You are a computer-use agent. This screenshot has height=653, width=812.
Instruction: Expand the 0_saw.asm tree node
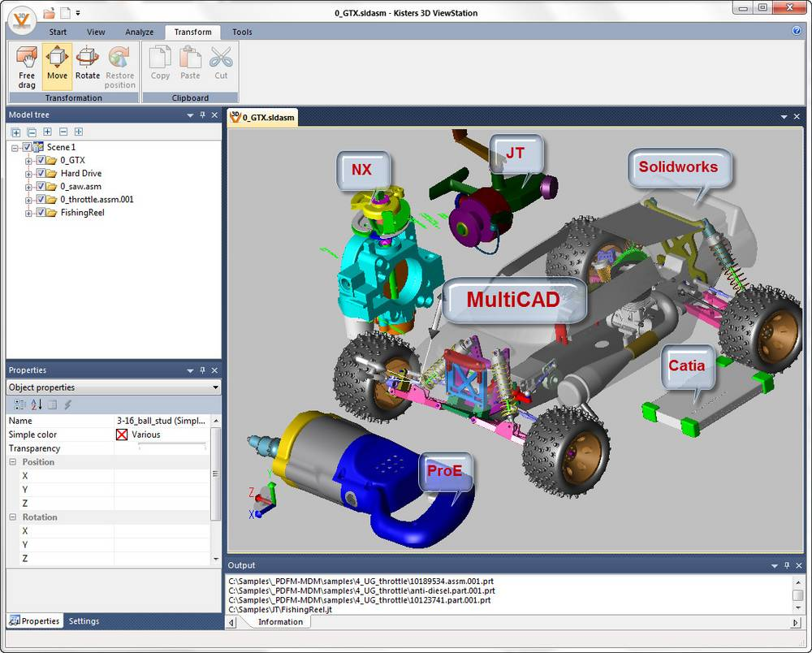coord(29,187)
